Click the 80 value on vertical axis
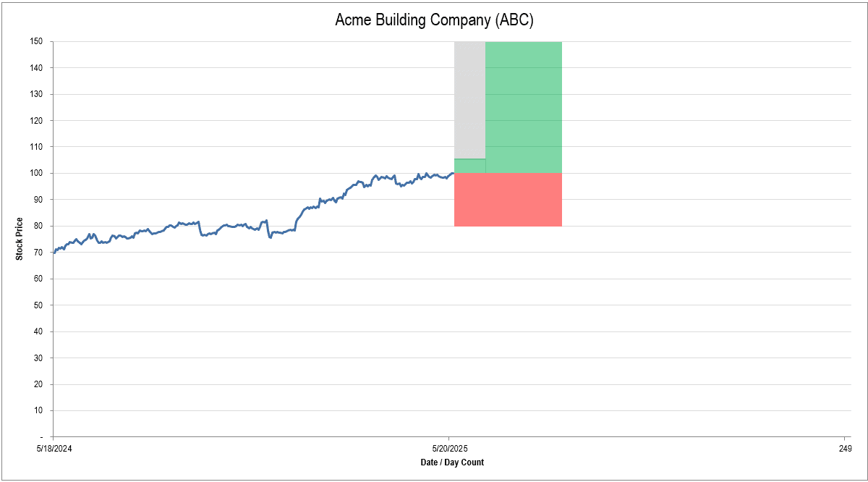Image resolution: width=868 pixels, height=482 pixels. 39,226
